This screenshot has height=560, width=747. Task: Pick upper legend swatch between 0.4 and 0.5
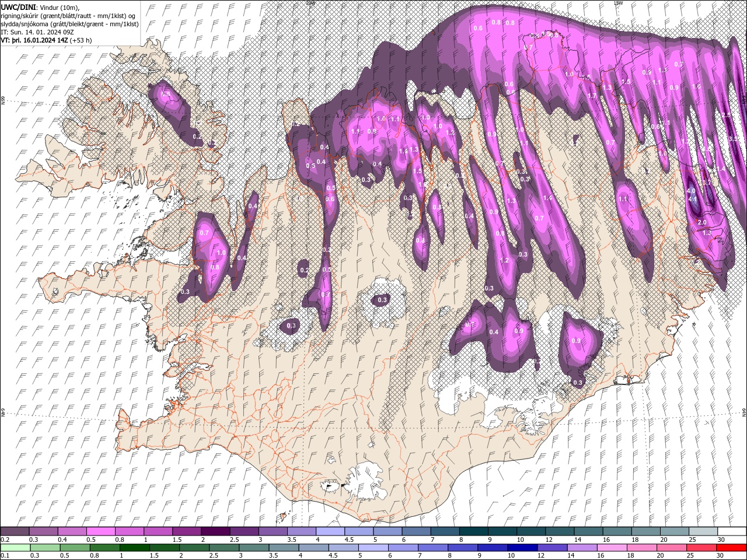72,531
